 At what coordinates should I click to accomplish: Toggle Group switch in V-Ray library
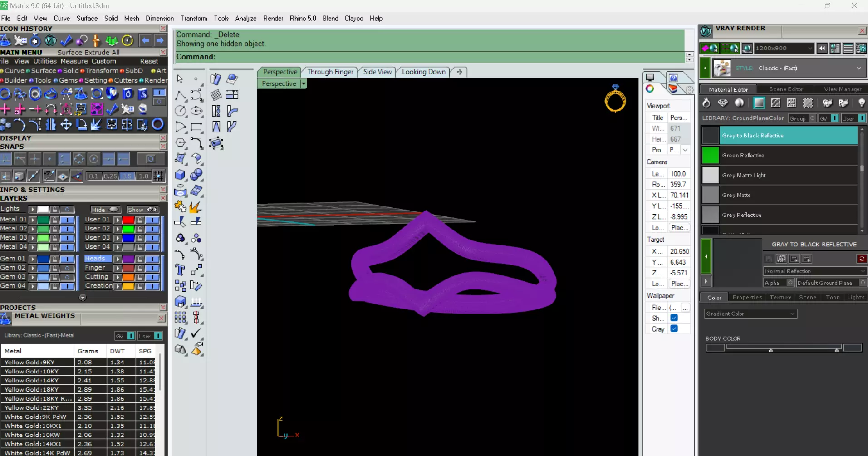(x=813, y=118)
